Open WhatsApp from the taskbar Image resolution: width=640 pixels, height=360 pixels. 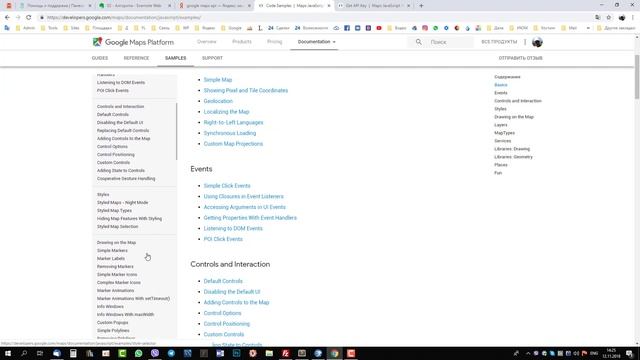138,353
